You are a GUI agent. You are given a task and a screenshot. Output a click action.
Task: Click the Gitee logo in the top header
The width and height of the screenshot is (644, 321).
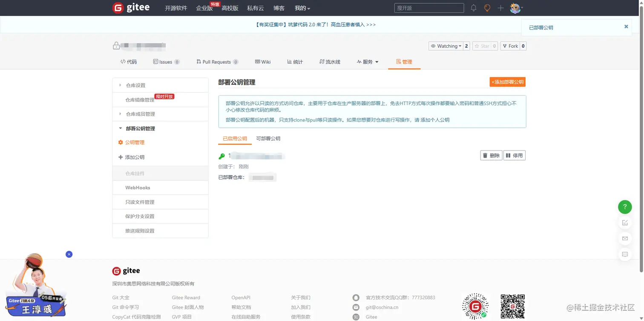coord(131,8)
